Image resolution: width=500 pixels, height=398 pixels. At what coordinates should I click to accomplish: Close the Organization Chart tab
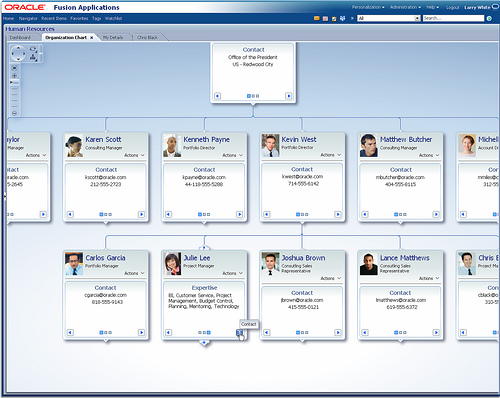[92, 38]
